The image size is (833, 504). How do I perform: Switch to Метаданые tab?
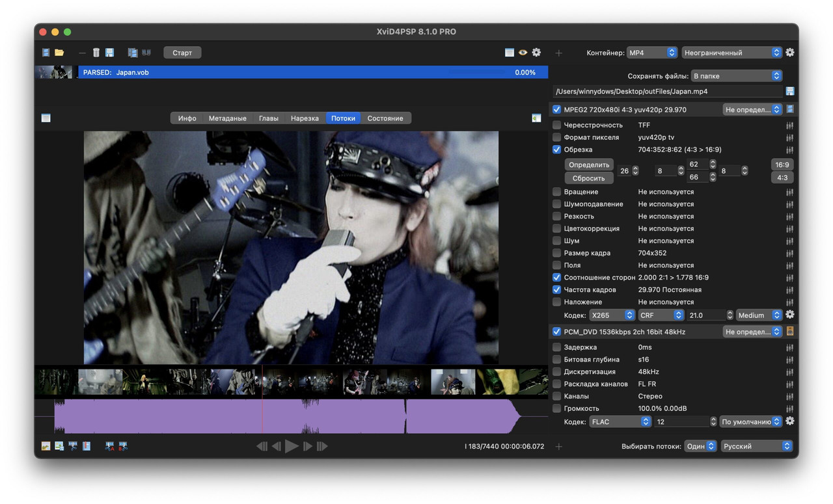coord(227,118)
